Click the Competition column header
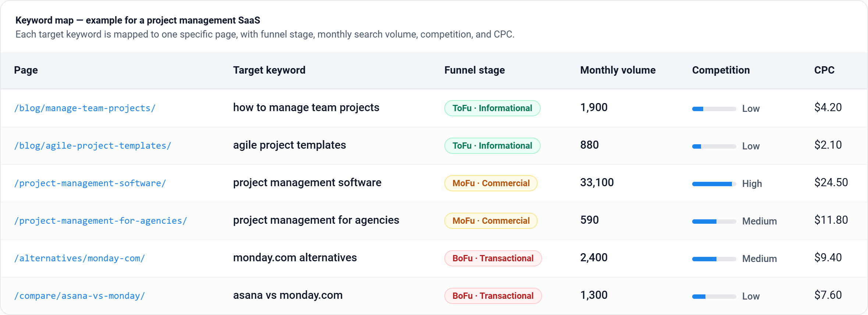The height and width of the screenshot is (315, 868). (x=721, y=70)
